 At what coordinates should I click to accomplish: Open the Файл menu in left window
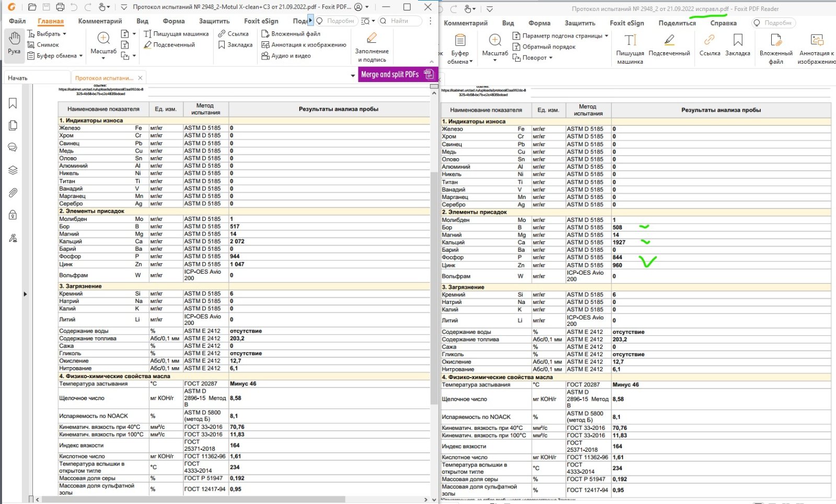17,21
